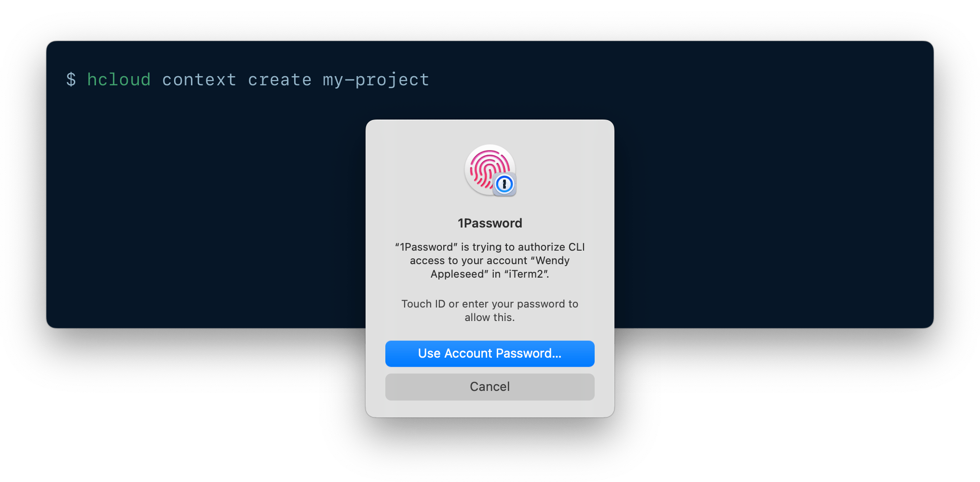
Task: Click the terminal dollar sign prompt
Action: tap(71, 80)
